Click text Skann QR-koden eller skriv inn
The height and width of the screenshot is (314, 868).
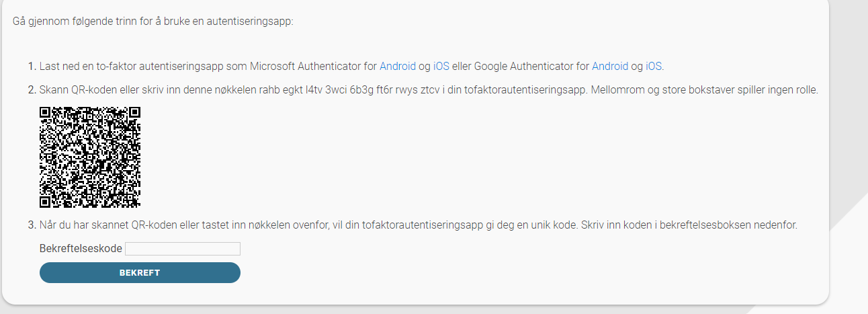click(111, 90)
